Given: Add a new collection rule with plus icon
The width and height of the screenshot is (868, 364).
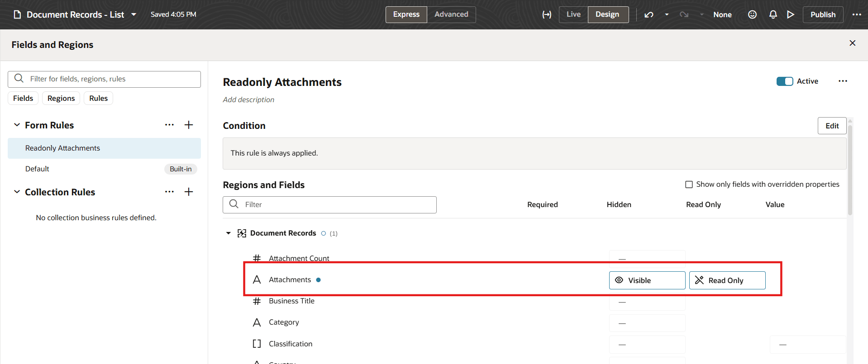Looking at the screenshot, I should click(189, 192).
